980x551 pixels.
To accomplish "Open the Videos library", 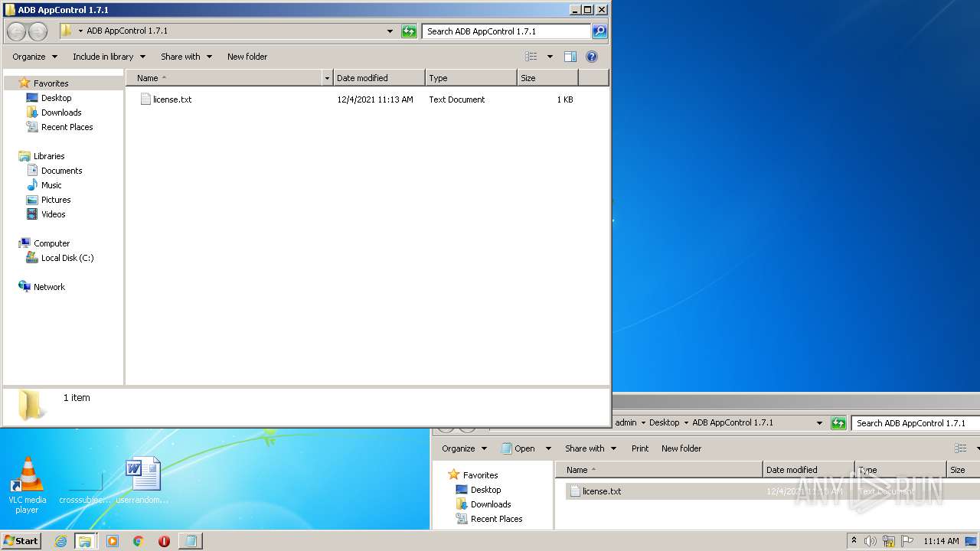I will click(53, 214).
